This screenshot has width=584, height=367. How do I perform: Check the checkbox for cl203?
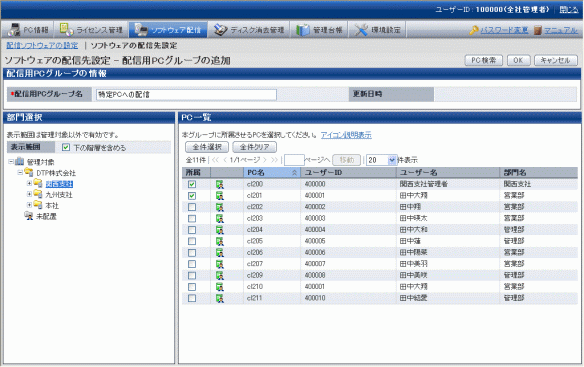tap(192, 218)
